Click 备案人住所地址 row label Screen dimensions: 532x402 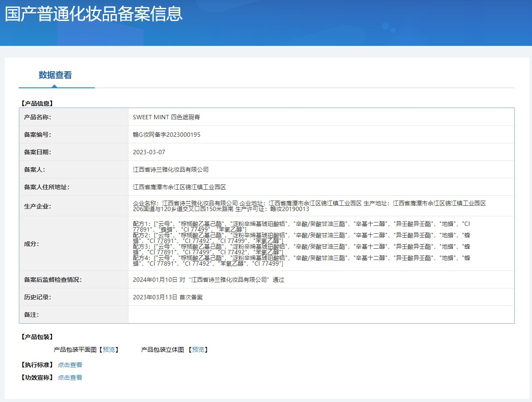pos(47,187)
